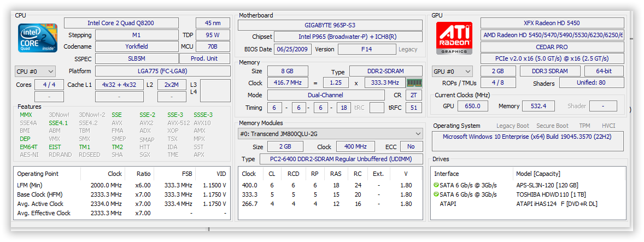
Task: Click the EIST feature label
Action: click(55, 147)
